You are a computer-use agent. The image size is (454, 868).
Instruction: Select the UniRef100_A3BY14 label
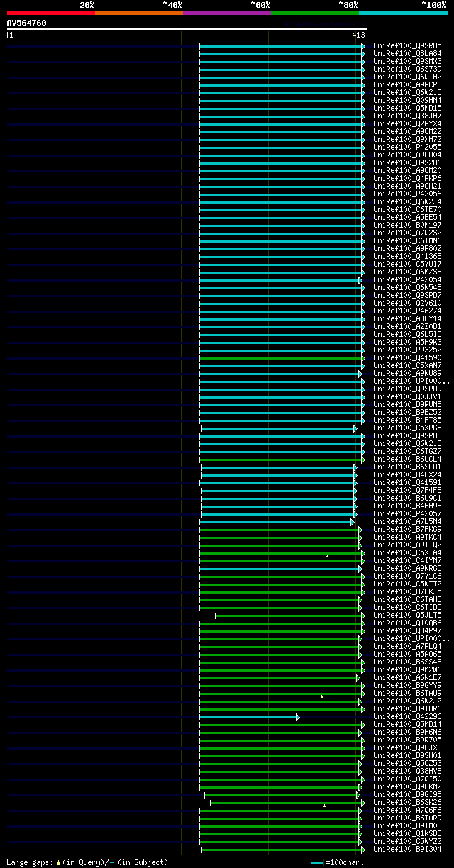point(407,318)
